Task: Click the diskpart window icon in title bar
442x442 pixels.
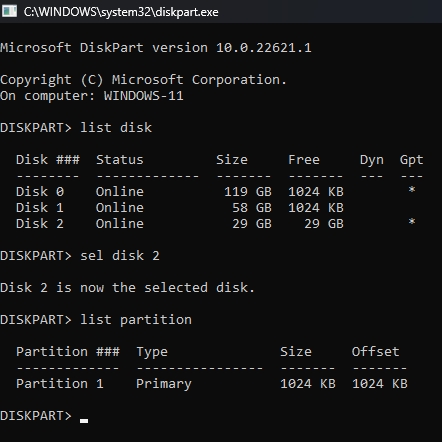Action: click(9, 11)
